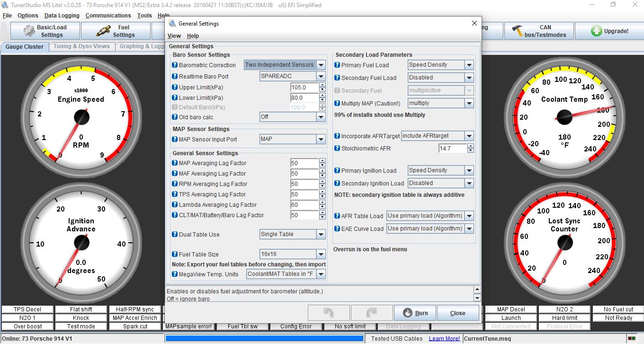Click help icon next to Stoichiometric AFR

click(x=337, y=149)
